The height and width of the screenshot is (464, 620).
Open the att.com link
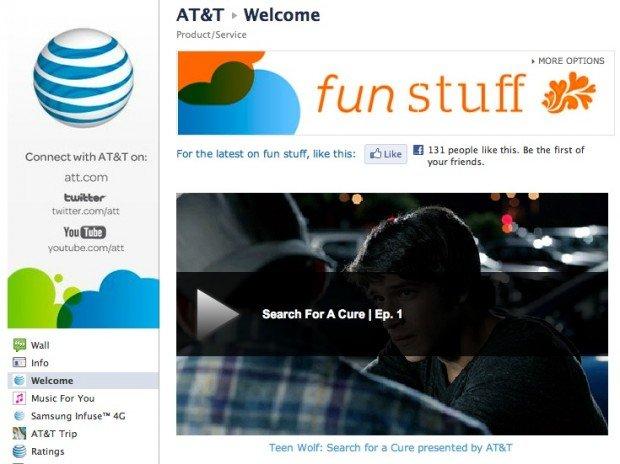tap(86, 177)
